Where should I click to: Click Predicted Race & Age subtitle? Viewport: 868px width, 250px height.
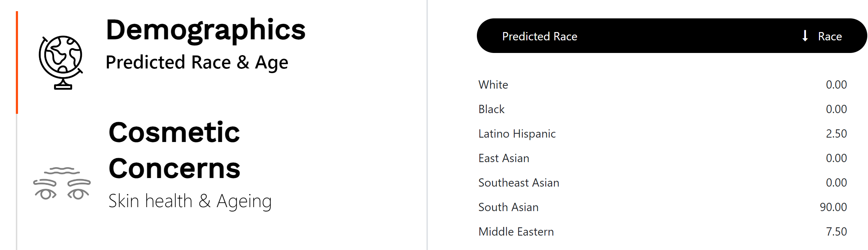(197, 62)
